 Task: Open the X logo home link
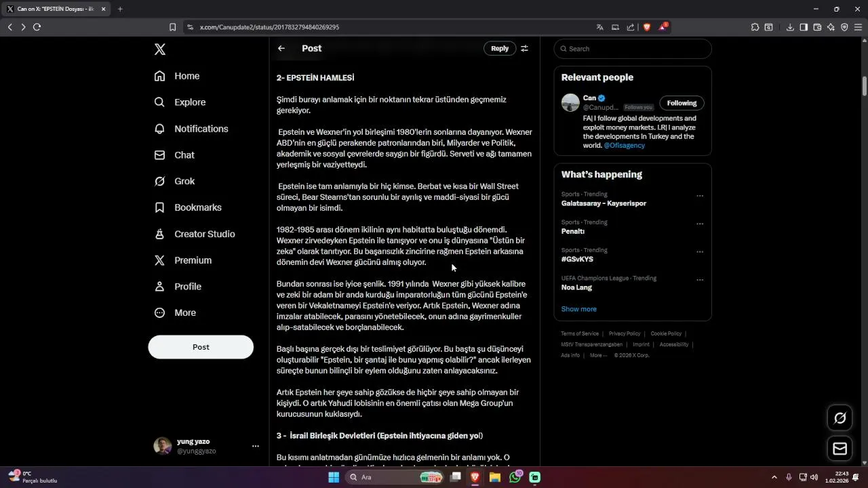159,49
